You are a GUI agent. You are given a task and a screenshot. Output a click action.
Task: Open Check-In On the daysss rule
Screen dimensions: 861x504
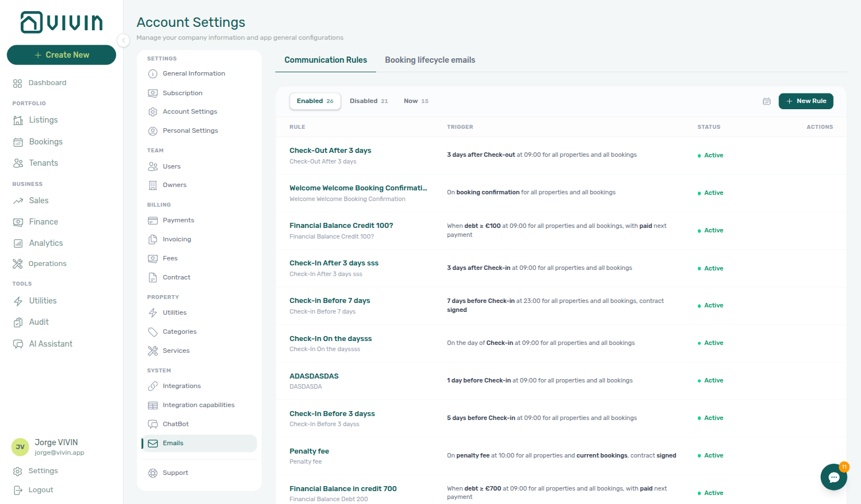click(331, 339)
